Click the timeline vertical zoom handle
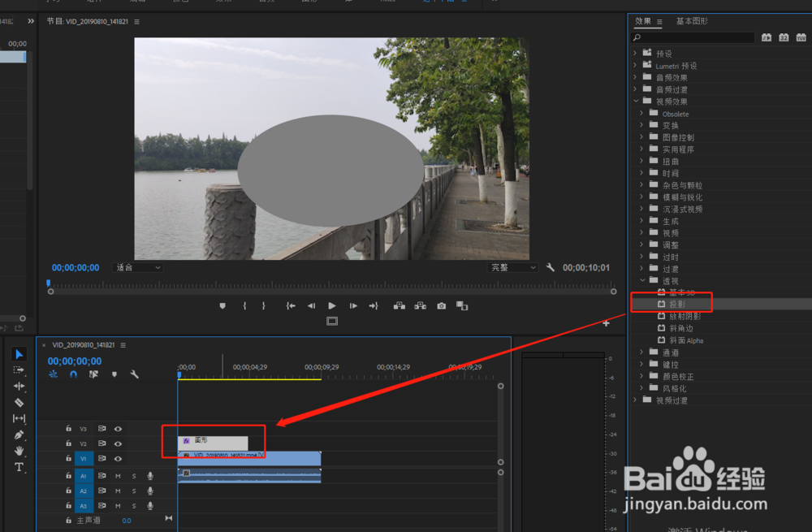Screen dimensions: 812x532 (500, 386)
